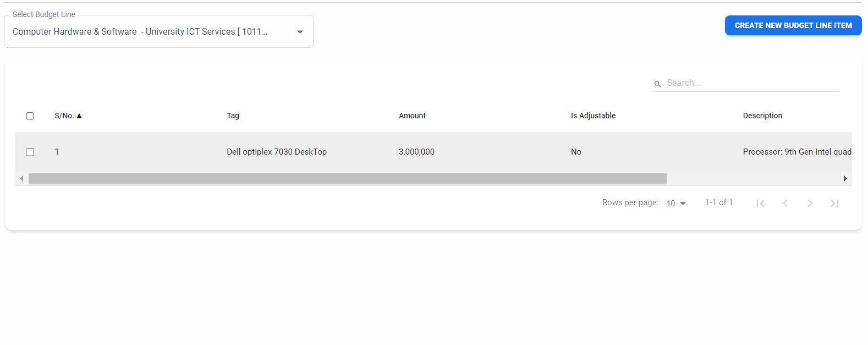The image size is (868, 345).
Task: Sort by S/No. column header
Action: (x=64, y=116)
